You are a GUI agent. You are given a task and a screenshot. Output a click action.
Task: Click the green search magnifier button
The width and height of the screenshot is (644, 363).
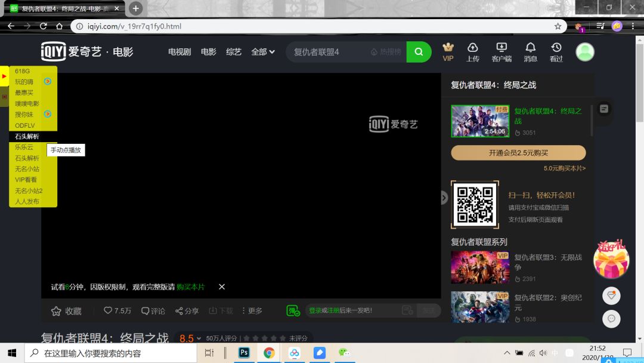[419, 52]
